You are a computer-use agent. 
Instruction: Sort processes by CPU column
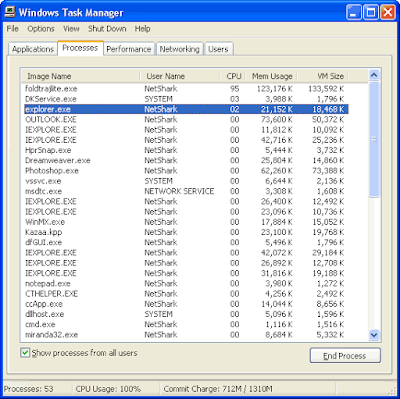click(233, 76)
